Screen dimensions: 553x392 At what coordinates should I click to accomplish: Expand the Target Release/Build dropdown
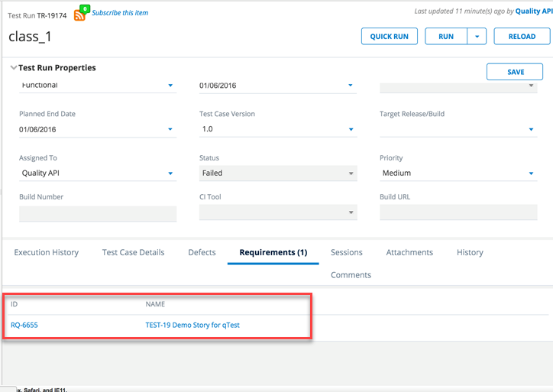(x=531, y=130)
